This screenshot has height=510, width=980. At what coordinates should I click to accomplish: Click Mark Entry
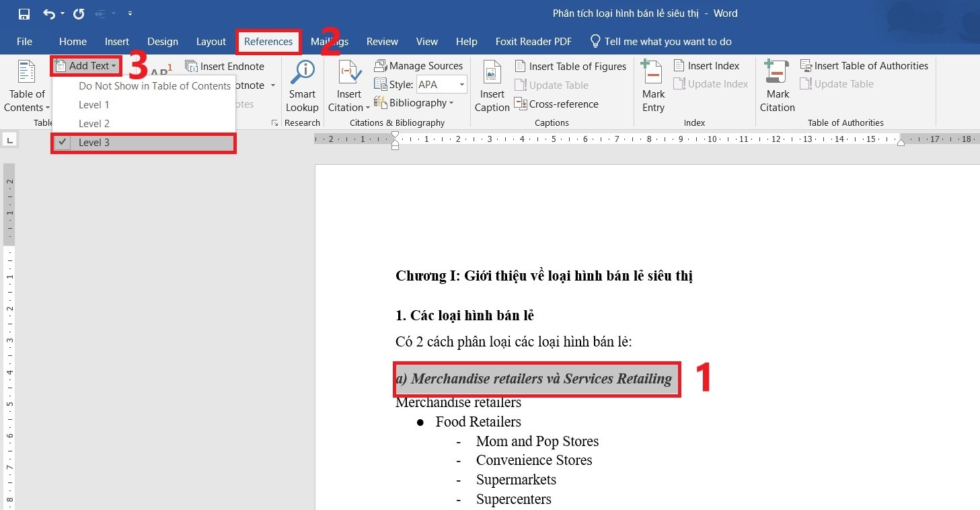coord(653,87)
